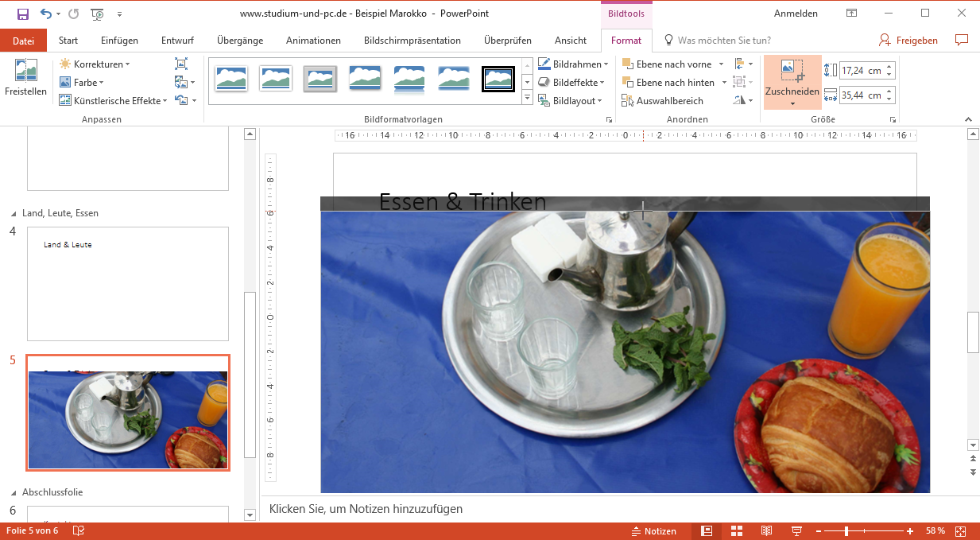Click the picture width field 35,44 cm
Image resolution: width=980 pixels, height=540 pixels.
coord(862,95)
